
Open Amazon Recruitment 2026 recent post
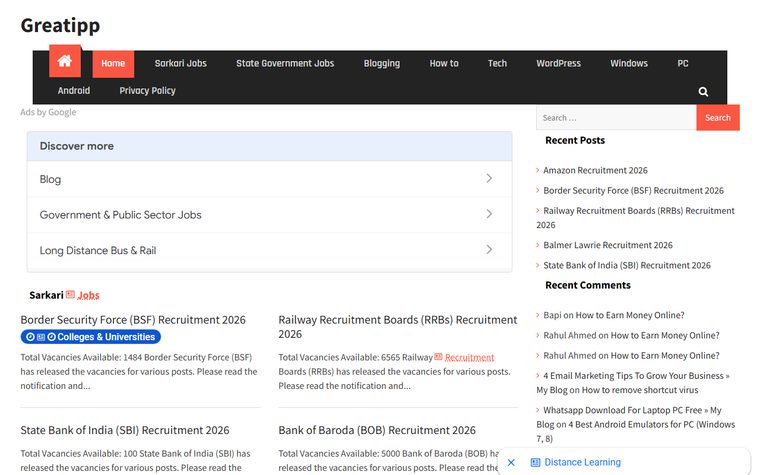click(x=595, y=170)
